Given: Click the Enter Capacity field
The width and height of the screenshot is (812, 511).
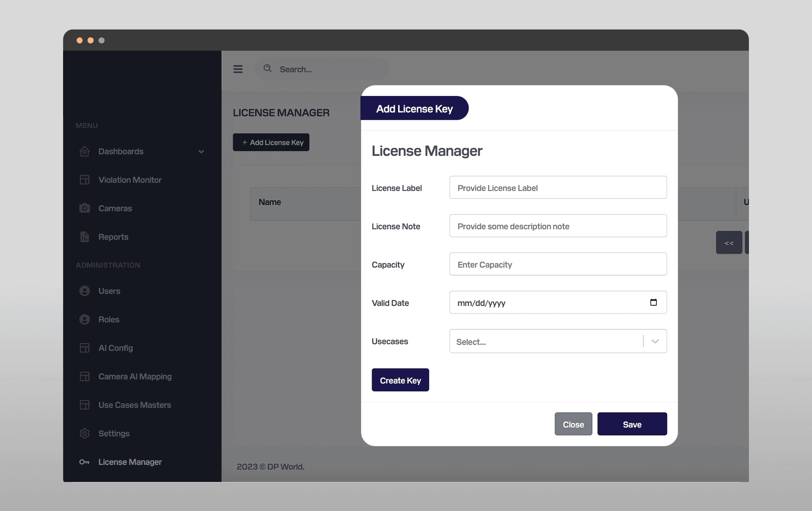Looking at the screenshot, I should coord(558,264).
